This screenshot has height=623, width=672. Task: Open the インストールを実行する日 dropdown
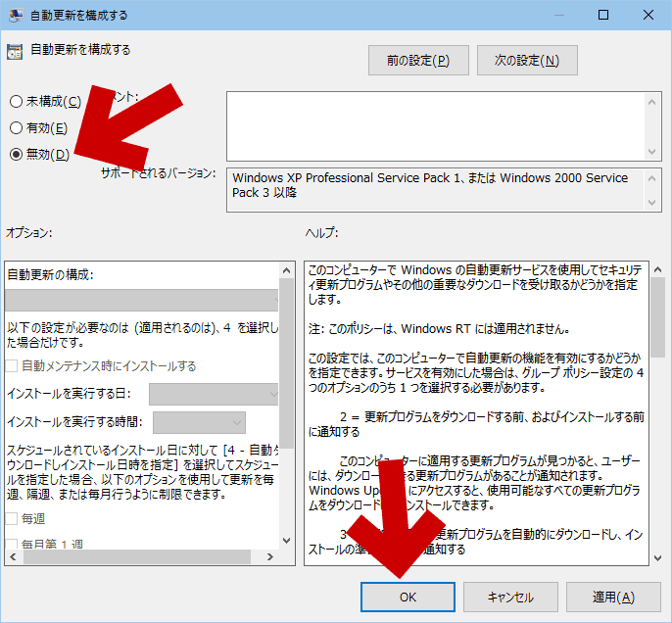[214, 394]
